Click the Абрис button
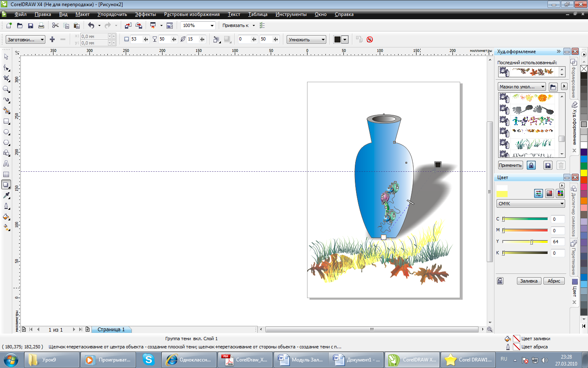The height and width of the screenshot is (368, 588). [x=554, y=281]
